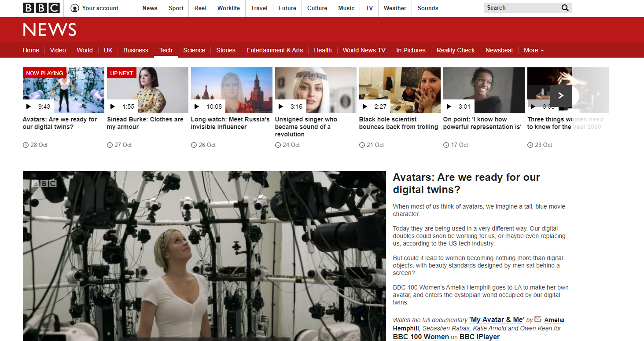The width and height of the screenshot is (644, 341).
Task: Click the NEWS header title
Action: pyautogui.click(x=50, y=30)
